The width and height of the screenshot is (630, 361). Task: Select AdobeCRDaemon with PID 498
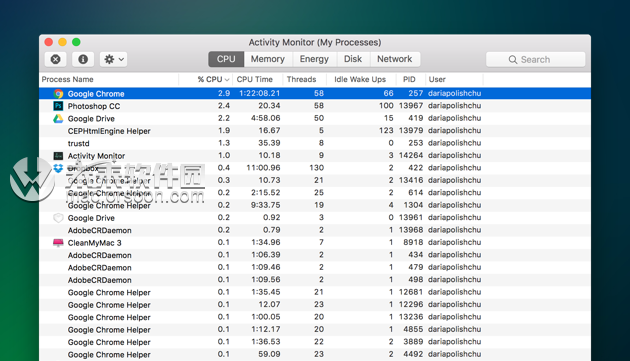coord(315,280)
